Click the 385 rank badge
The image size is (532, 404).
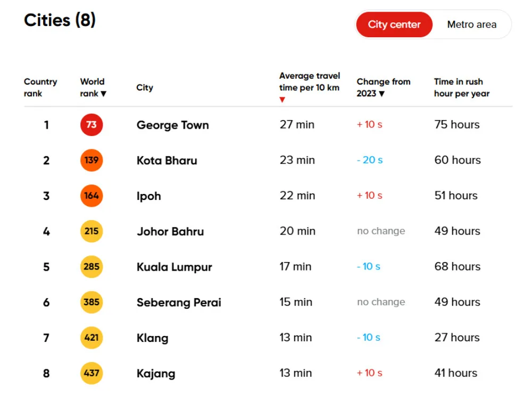pos(92,302)
